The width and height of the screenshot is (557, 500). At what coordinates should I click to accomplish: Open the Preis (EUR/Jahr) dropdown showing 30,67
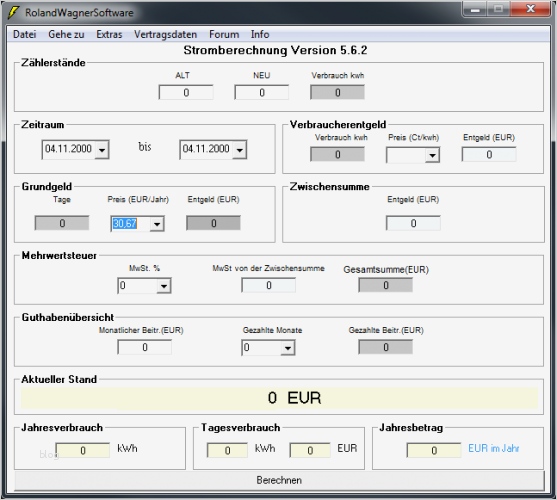point(157,224)
